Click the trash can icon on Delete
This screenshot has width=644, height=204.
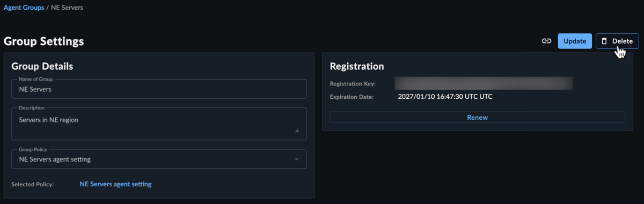click(x=604, y=41)
